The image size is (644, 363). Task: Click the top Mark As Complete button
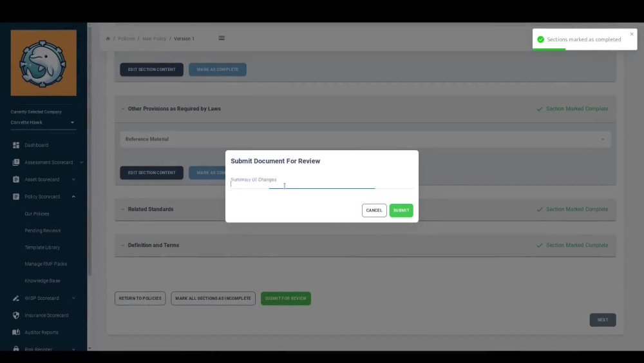tap(217, 70)
